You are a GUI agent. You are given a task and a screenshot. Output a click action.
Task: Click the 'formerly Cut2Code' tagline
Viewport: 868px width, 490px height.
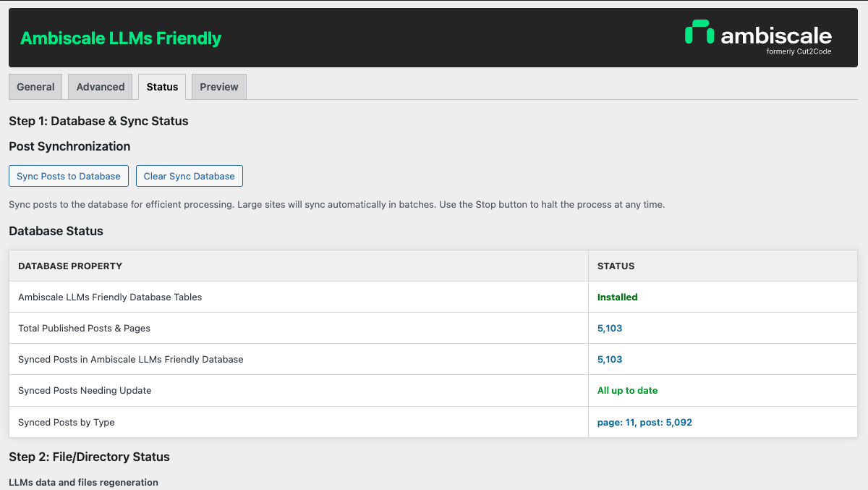[799, 51]
